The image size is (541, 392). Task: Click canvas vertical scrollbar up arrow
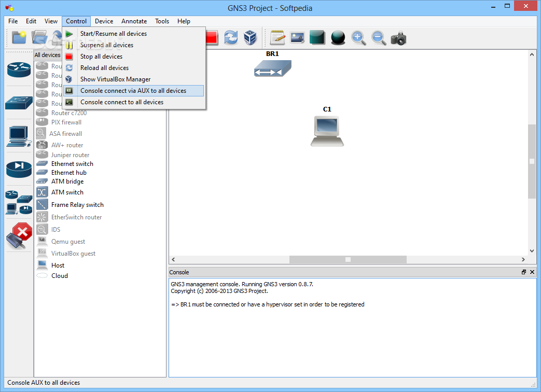point(532,54)
